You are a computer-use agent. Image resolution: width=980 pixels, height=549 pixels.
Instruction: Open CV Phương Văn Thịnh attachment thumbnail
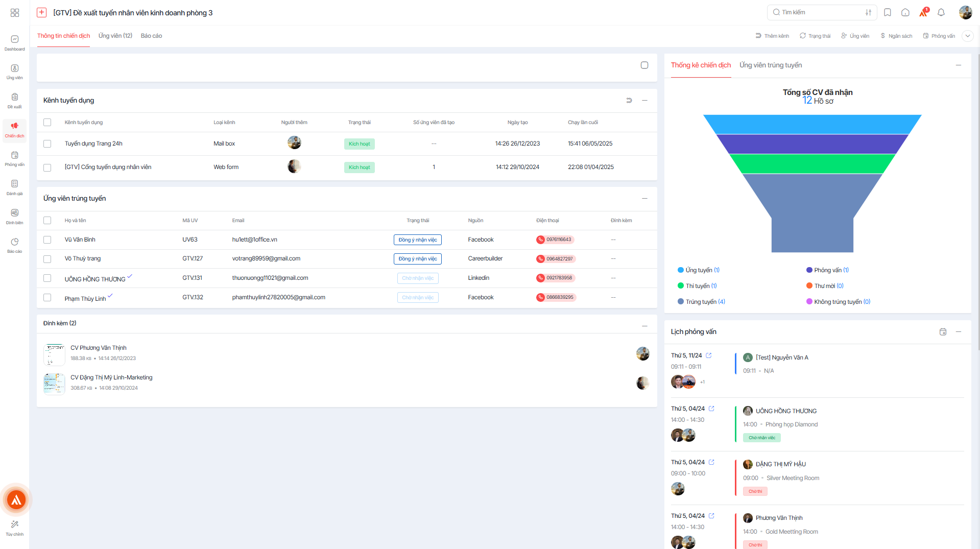point(54,354)
